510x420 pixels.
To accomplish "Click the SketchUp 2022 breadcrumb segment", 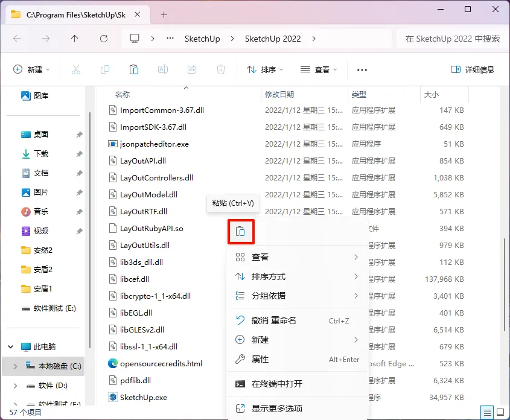I will pos(273,39).
